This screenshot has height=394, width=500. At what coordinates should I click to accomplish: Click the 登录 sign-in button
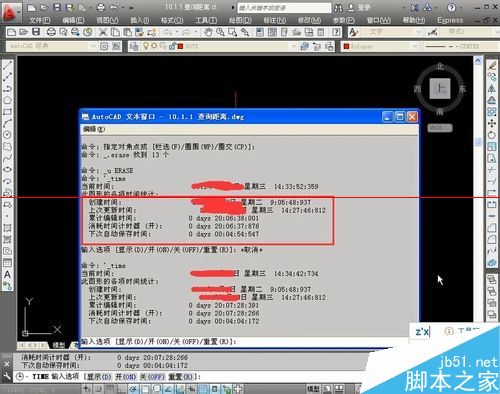(x=360, y=8)
